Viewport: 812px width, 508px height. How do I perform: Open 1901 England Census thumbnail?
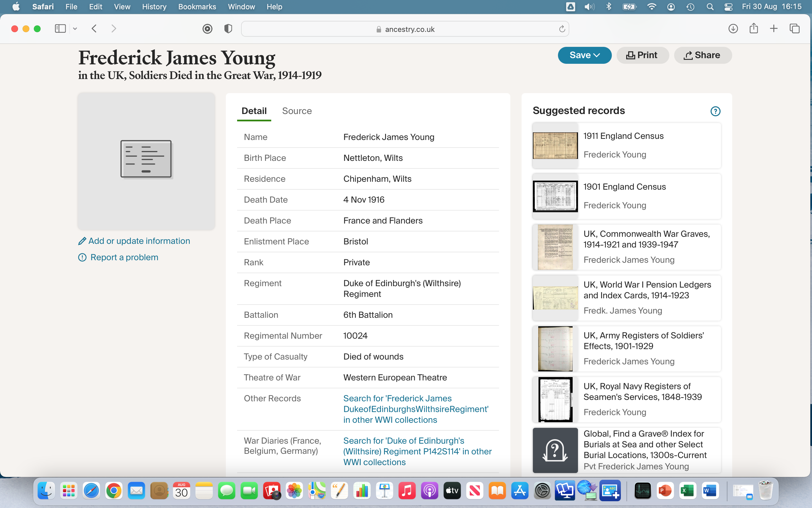pyautogui.click(x=555, y=196)
